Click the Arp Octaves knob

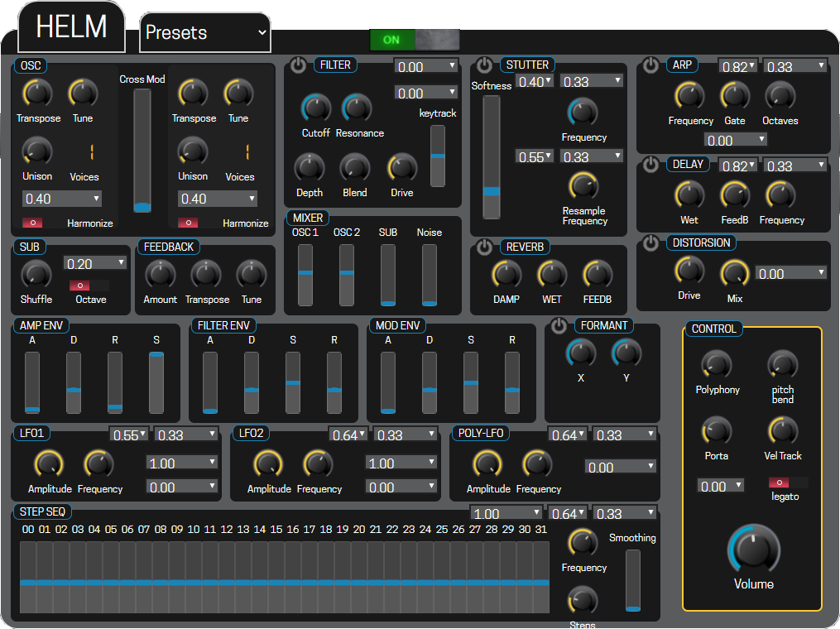click(x=780, y=96)
